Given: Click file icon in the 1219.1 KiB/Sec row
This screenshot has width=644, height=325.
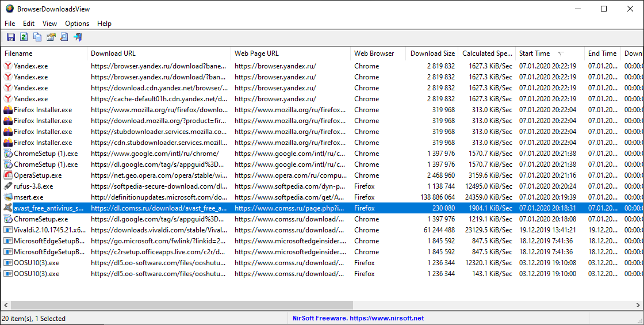Looking at the screenshot, I should (8, 219).
